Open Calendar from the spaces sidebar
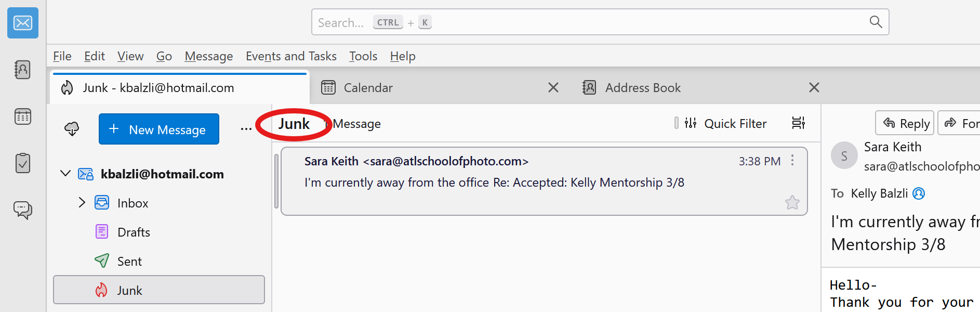The image size is (980, 312). (23, 116)
